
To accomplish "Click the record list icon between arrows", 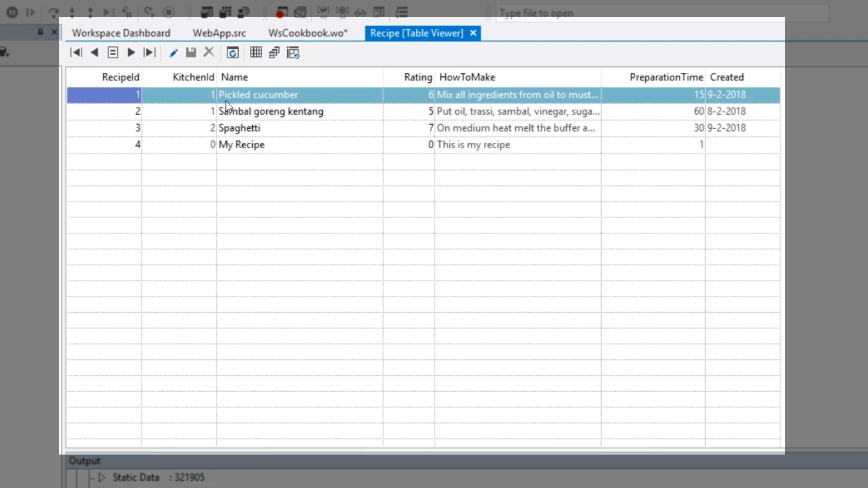I will [x=113, y=53].
